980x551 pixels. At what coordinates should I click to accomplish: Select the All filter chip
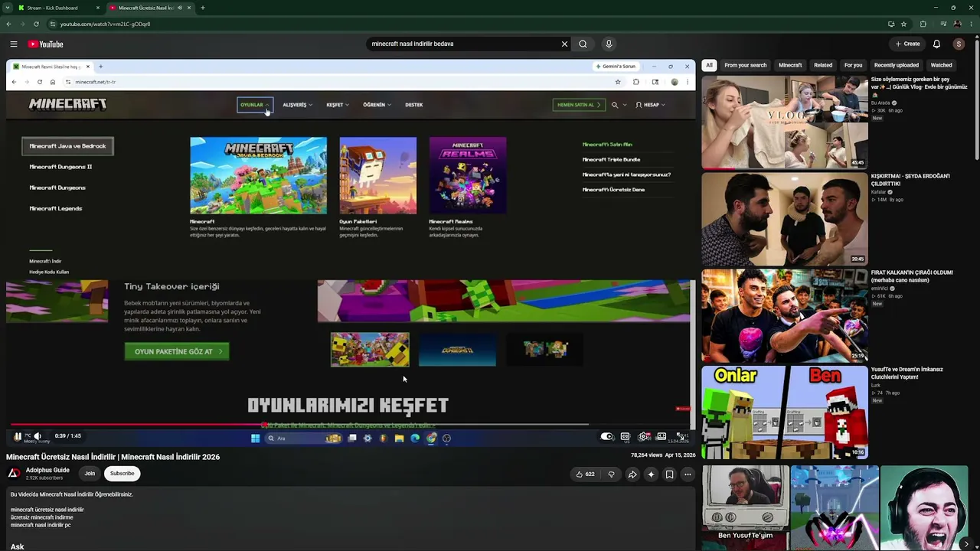click(709, 66)
